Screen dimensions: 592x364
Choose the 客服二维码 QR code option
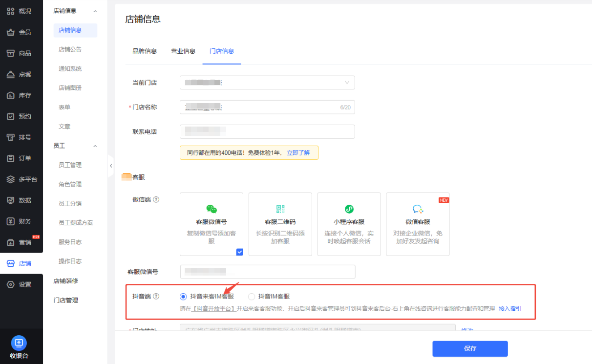click(x=280, y=209)
